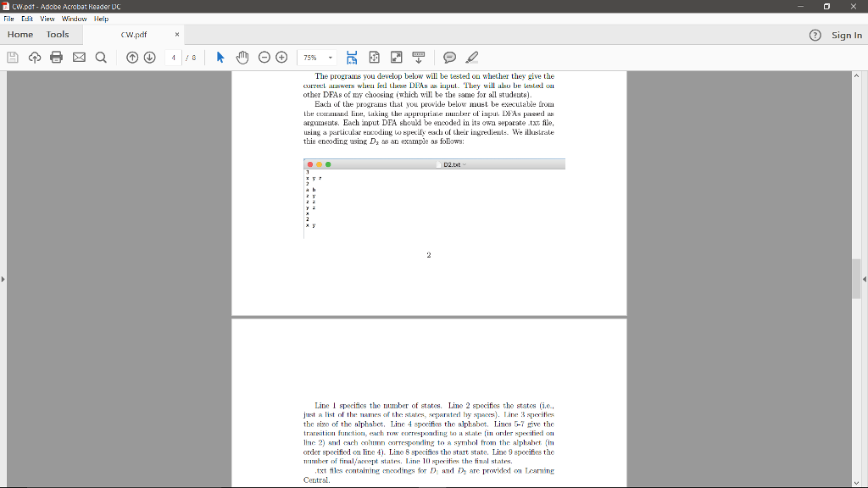This screenshot has height=488, width=868.
Task: Switch to the Home tab
Action: coord(20,34)
